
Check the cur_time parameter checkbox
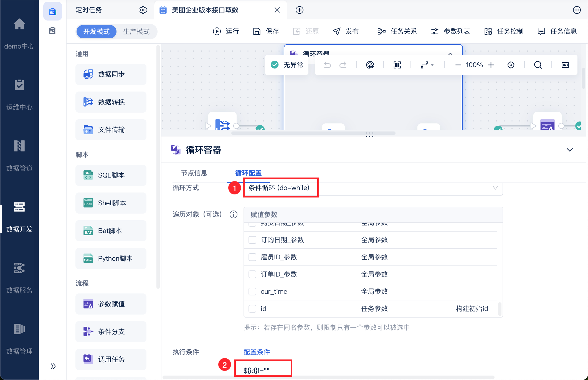[252, 292]
